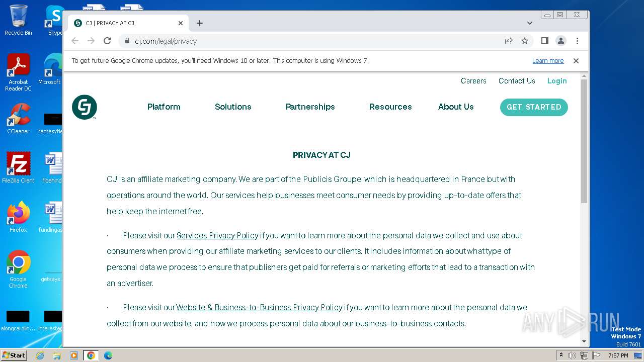Switch to the CJ | PRIVACY AT CJ tab

click(128, 23)
